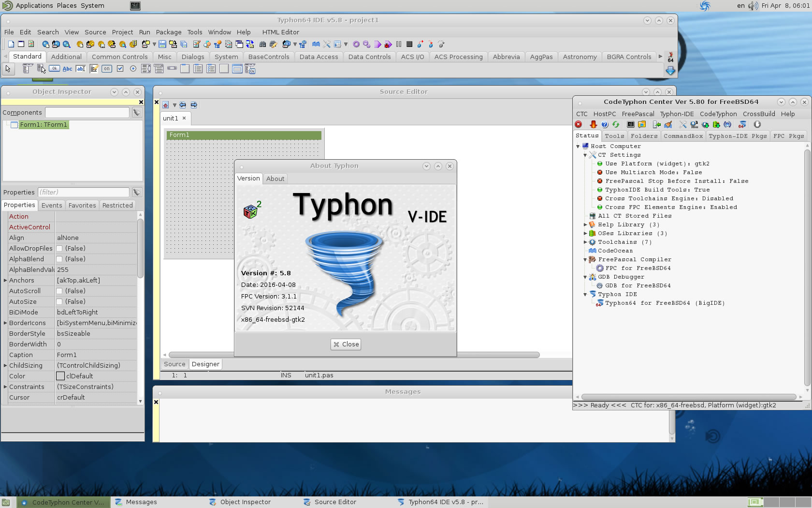Open the terminal icon in CodeTyphon Center toolbar
The height and width of the screenshot is (508, 812).
(631, 124)
